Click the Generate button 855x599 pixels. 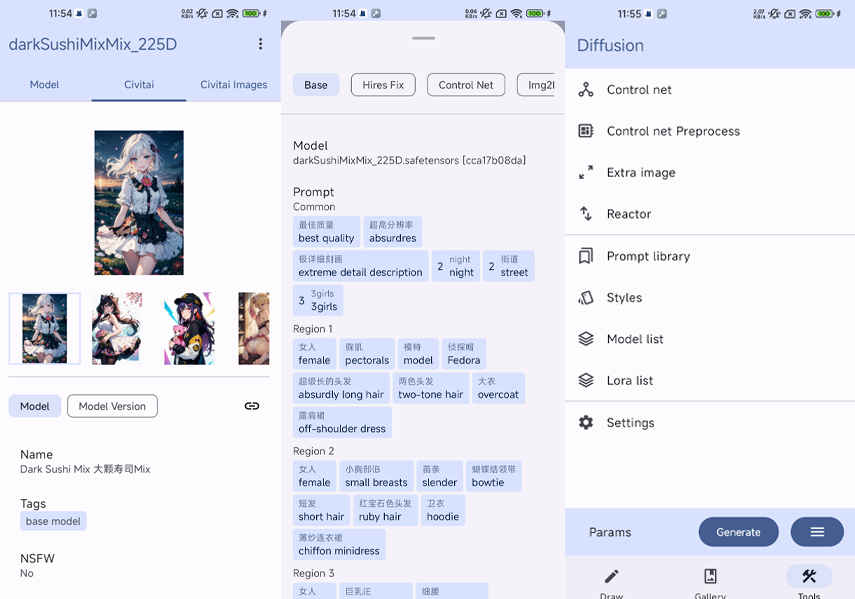click(x=738, y=532)
